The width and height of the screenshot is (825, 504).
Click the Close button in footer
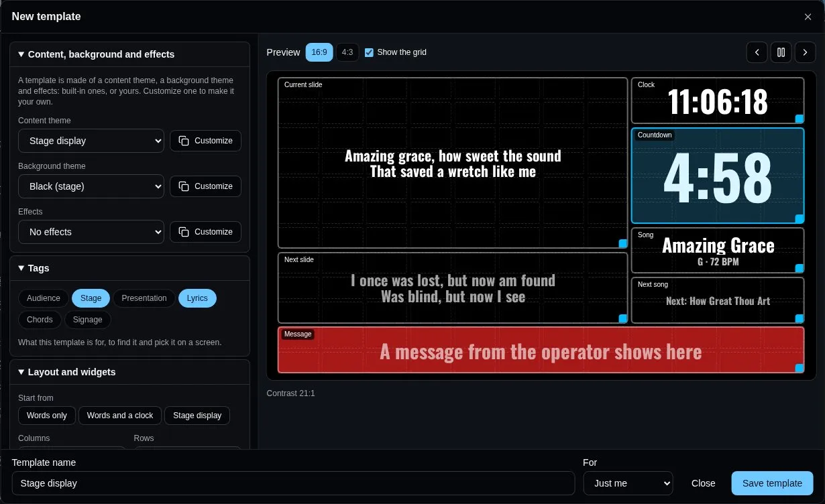coord(703,483)
